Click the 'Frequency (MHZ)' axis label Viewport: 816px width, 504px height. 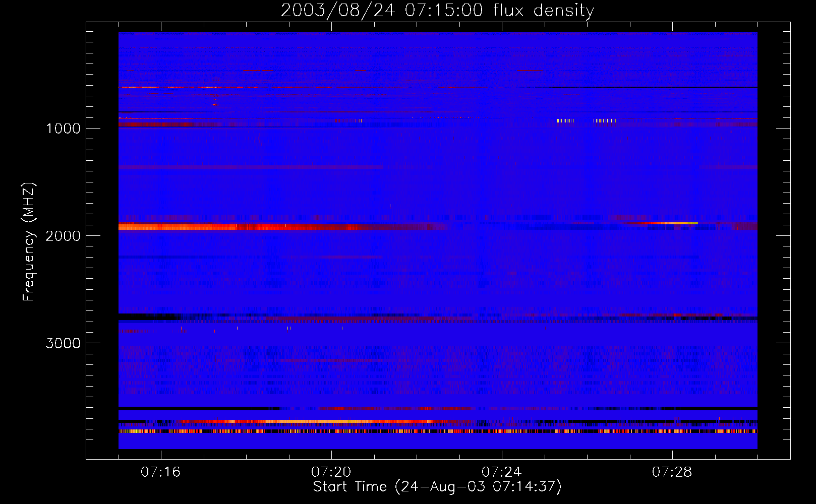click(28, 242)
